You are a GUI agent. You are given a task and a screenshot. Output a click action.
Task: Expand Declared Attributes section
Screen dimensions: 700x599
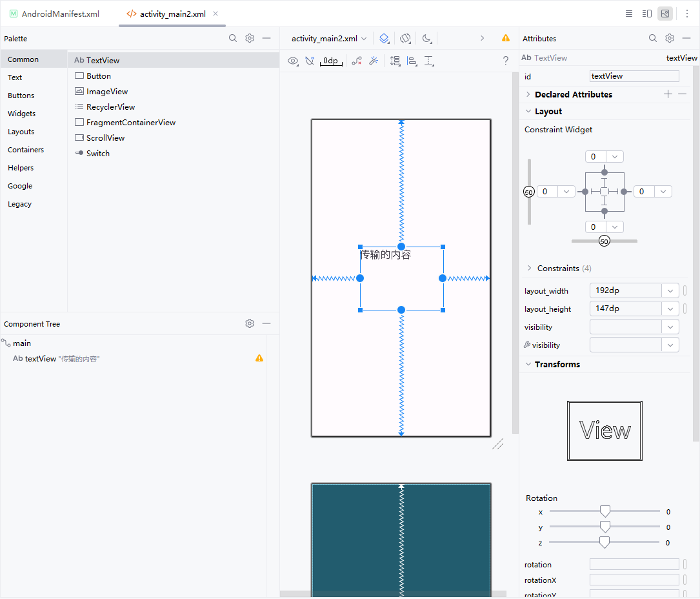click(528, 94)
